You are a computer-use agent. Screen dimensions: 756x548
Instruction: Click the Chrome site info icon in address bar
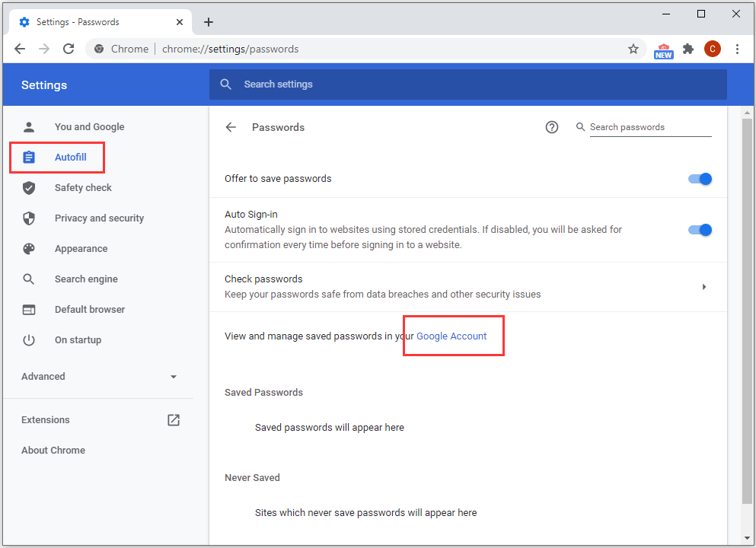pyautogui.click(x=99, y=49)
